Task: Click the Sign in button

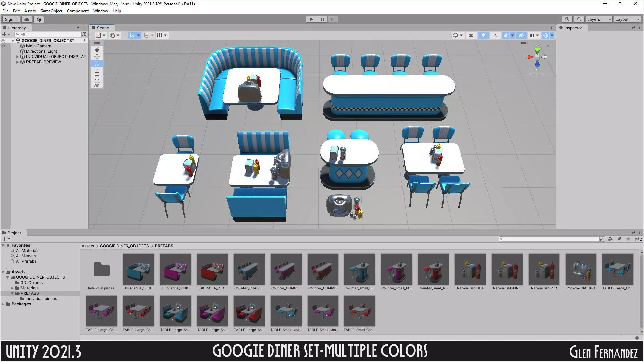Action: click(x=11, y=19)
